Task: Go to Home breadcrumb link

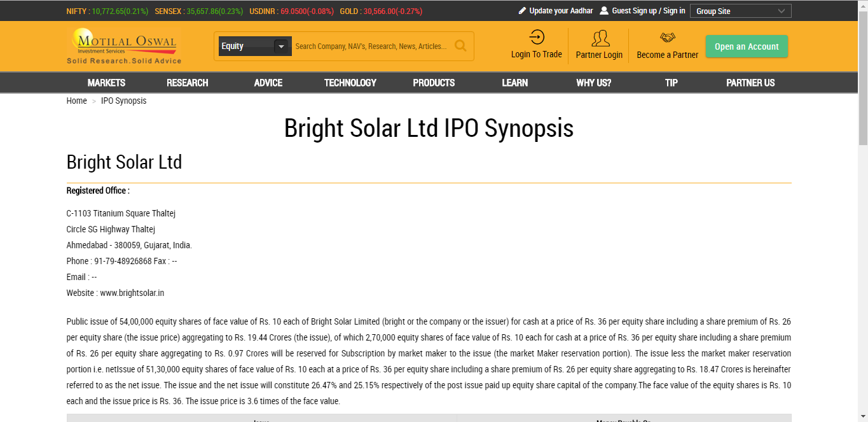Action: tap(76, 101)
